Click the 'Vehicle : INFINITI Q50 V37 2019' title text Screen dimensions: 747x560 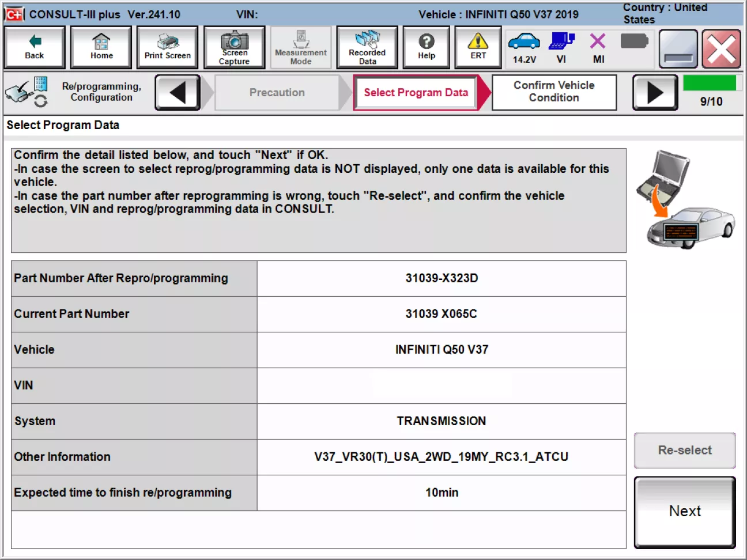tap(499, 14)
